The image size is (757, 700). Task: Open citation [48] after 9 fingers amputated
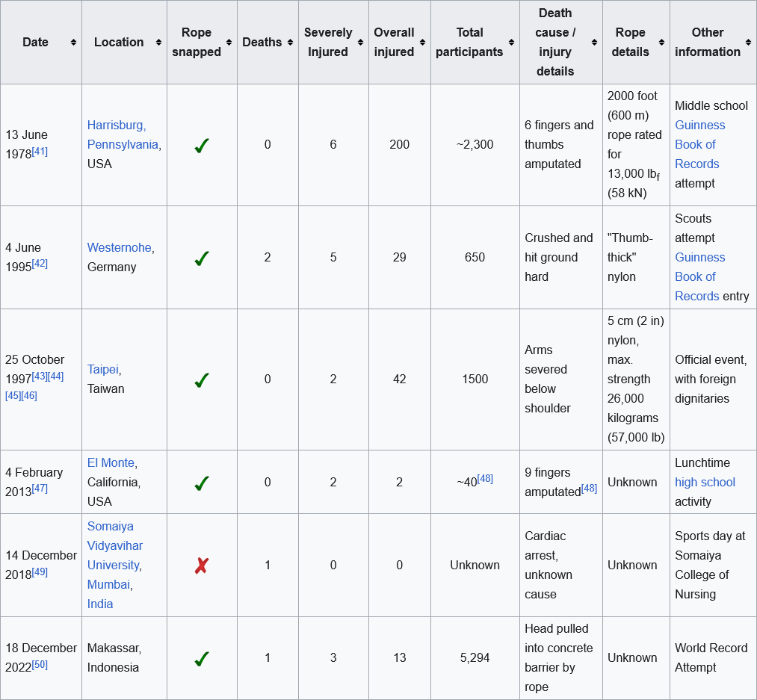pyautogui.click(x=589, y=488)
